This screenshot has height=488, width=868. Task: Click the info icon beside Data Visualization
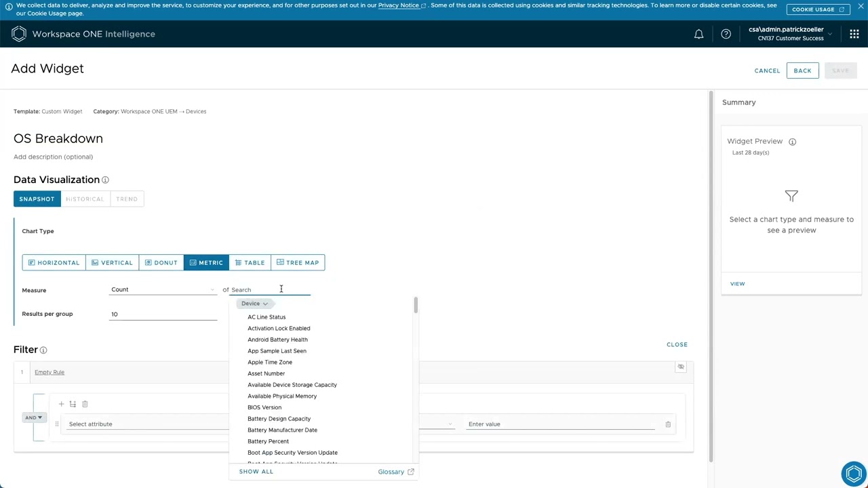[x=105, y=180]
